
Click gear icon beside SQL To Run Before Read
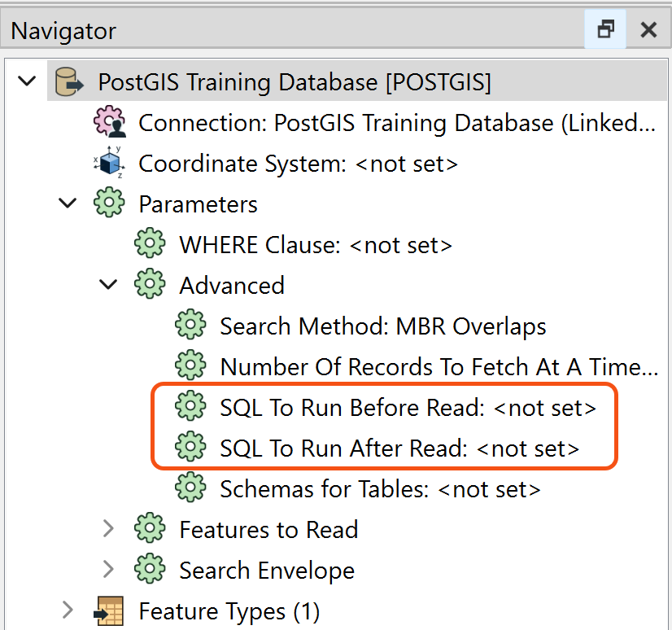(190, 407)
